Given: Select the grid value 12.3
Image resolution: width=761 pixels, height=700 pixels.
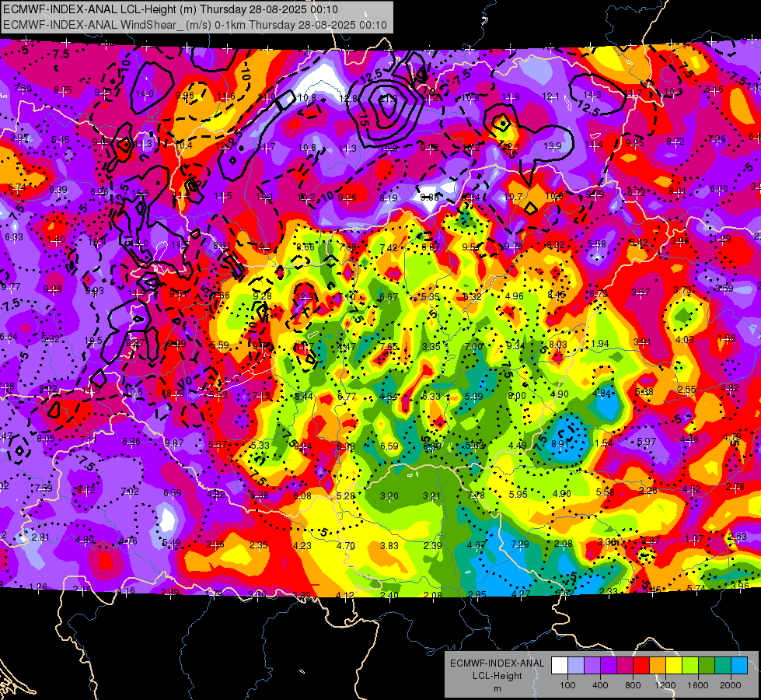Looking at the screenshot, I should point(305,297).
